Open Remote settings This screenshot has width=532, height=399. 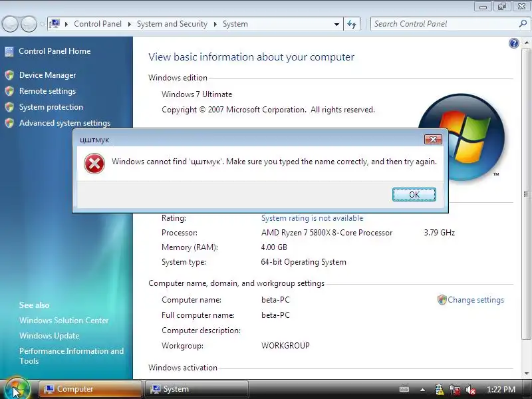click(x=47, y=91)
